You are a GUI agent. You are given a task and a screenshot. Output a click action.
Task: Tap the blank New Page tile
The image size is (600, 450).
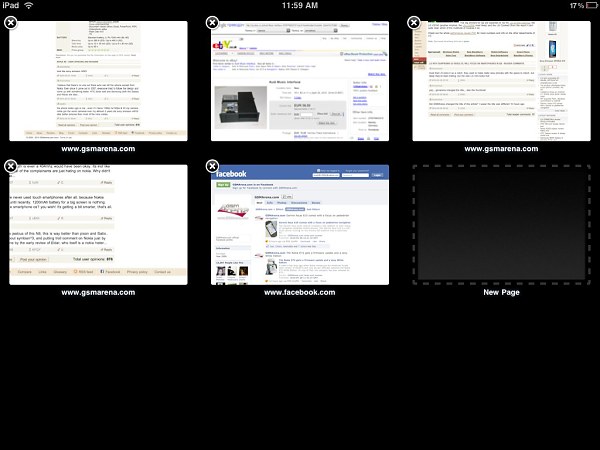502,225
